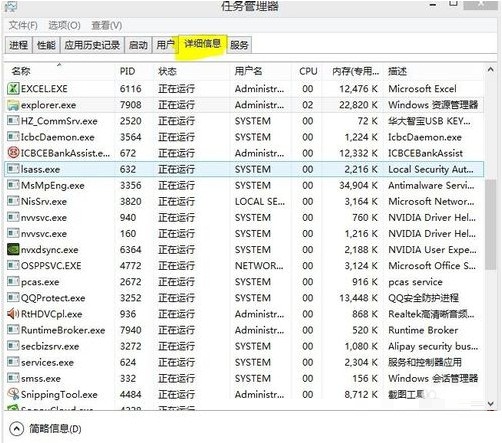Click the ICBCEBankAssist red icon

[13, 153]
